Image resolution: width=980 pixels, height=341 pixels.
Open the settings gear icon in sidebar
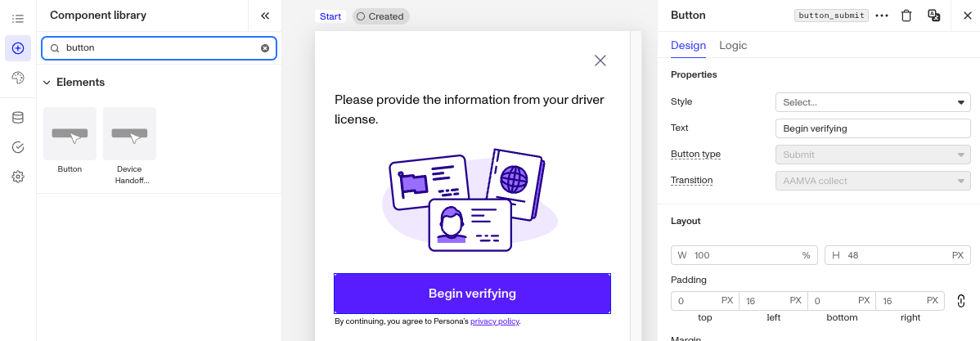tap(17, 177)
